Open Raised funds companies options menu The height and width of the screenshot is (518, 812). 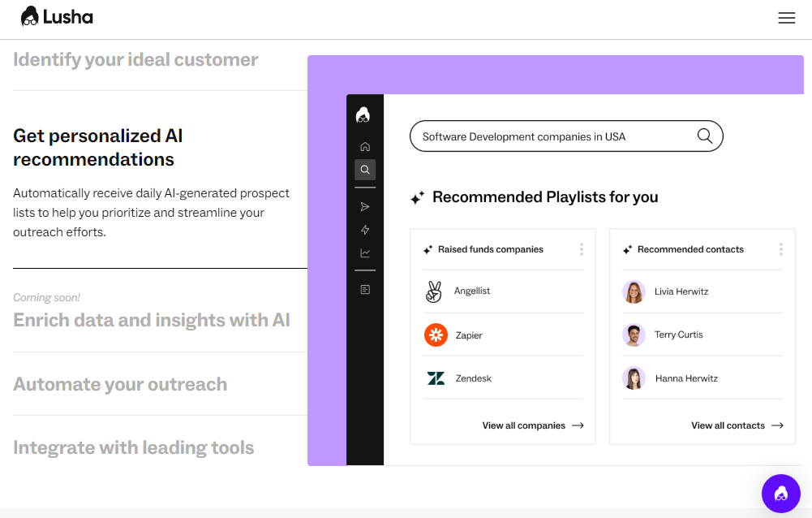582,249
